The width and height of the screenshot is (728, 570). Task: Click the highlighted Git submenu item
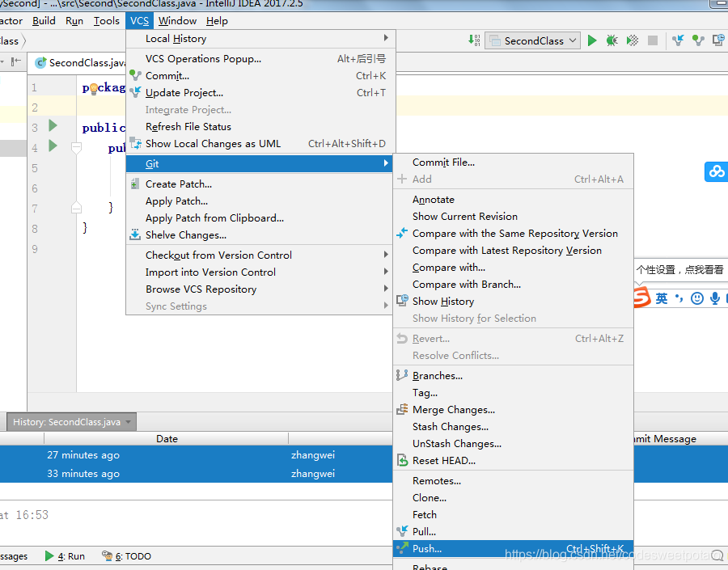pyautogui.click(x=259, y=164)
